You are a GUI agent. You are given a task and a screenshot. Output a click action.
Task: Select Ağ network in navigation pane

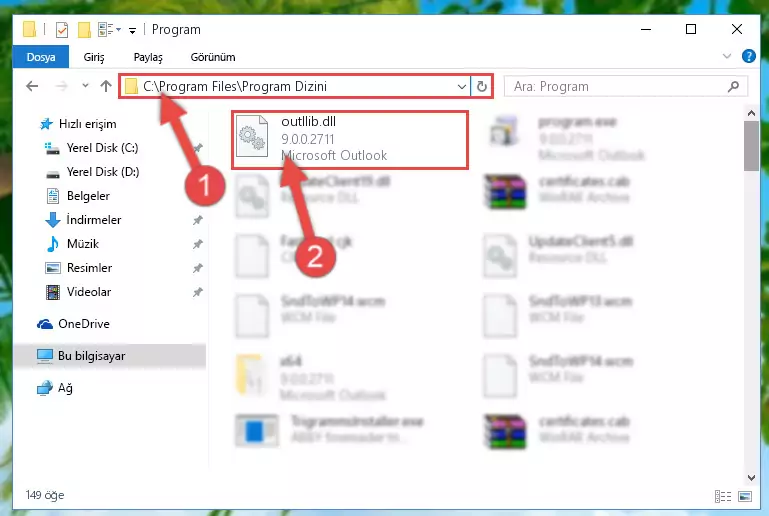tap(65, 388)
